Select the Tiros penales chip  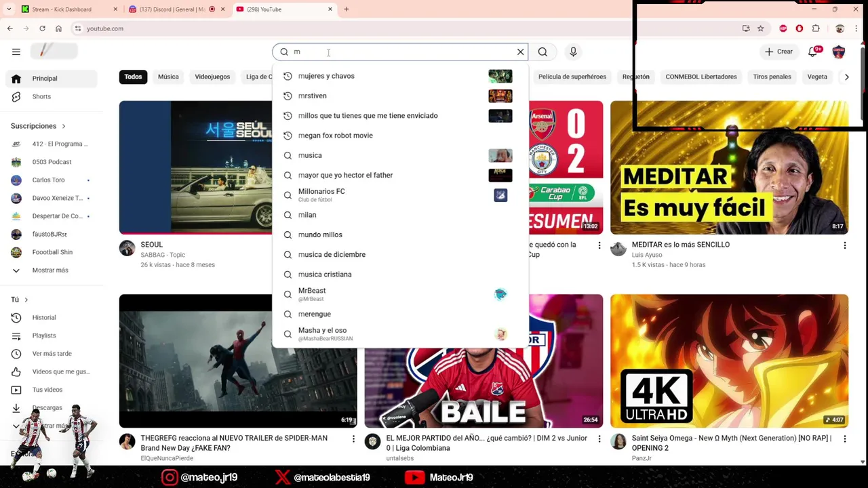772,77
